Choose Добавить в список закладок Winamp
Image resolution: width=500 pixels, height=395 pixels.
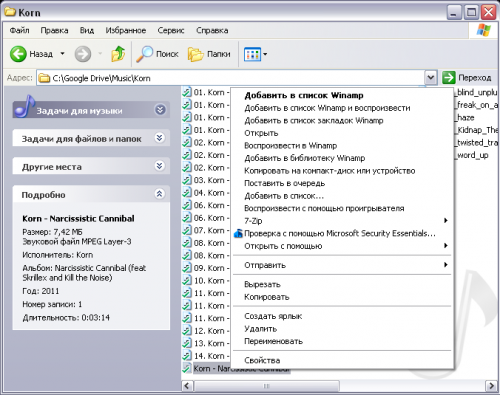pyautogui.click(x=342, y=120)
